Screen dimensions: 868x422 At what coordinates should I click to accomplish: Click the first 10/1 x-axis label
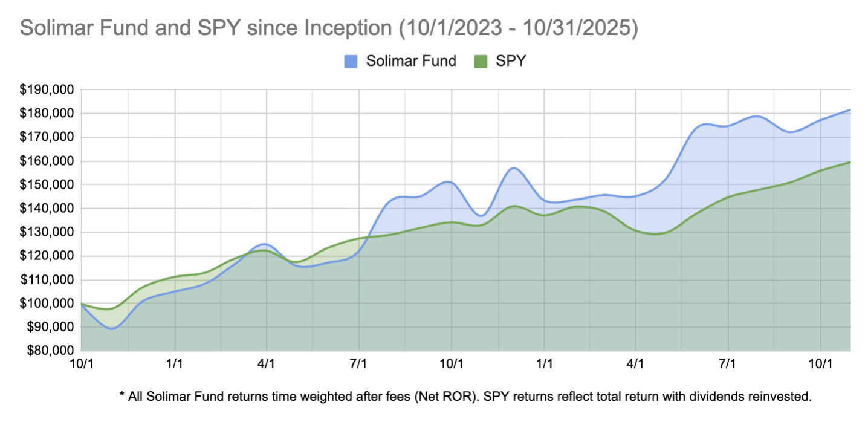click(81, 365)
